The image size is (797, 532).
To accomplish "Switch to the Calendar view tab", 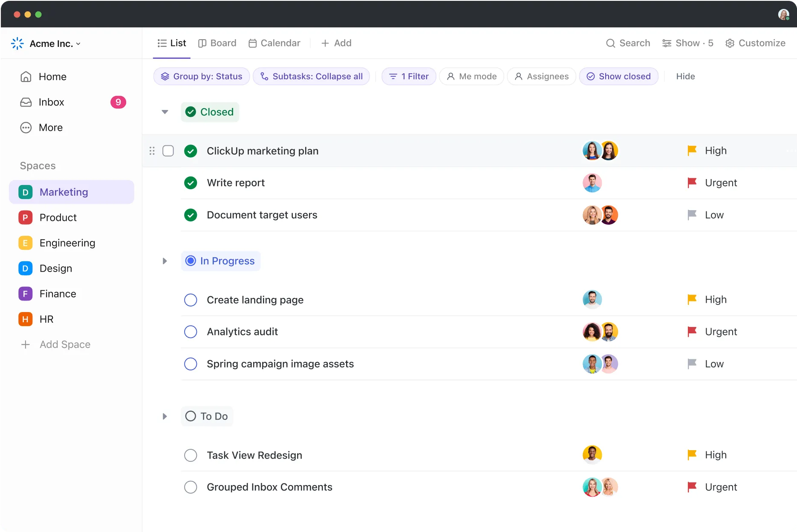I will click(274, 43).
